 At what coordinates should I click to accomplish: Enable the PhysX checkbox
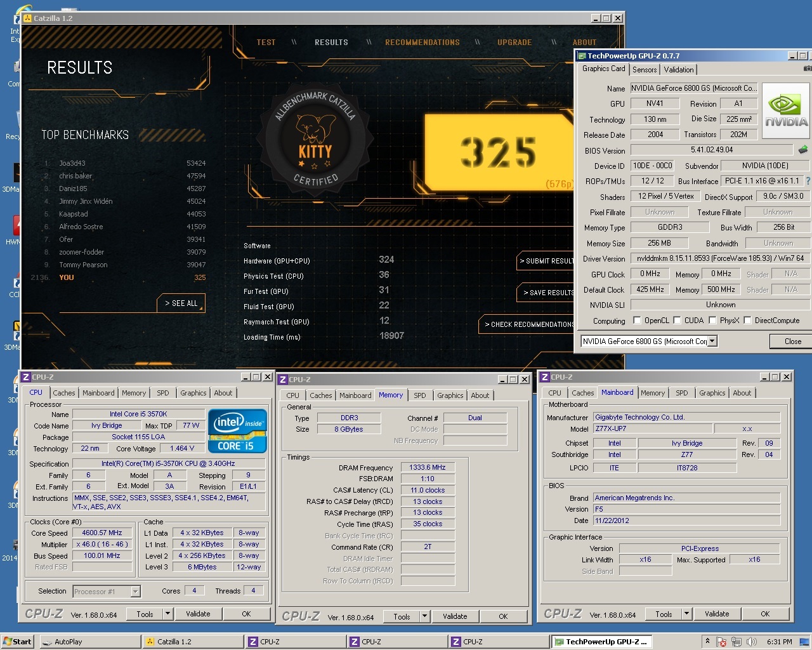pos(712,320)
